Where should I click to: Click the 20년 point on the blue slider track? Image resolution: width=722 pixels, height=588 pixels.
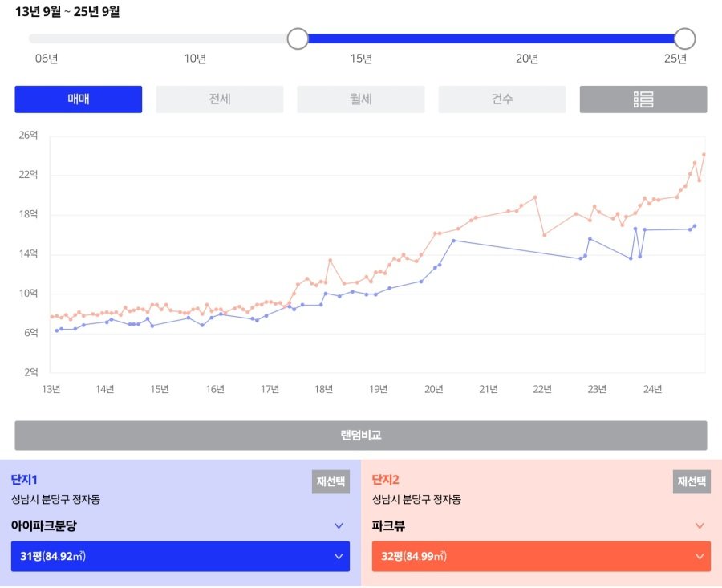(x=527, y=39)
